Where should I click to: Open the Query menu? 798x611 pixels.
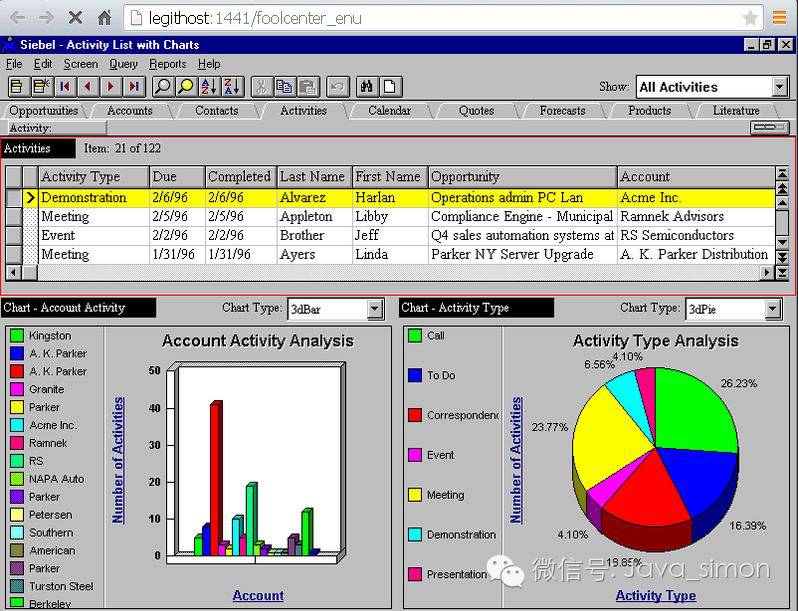click(124, 64)
